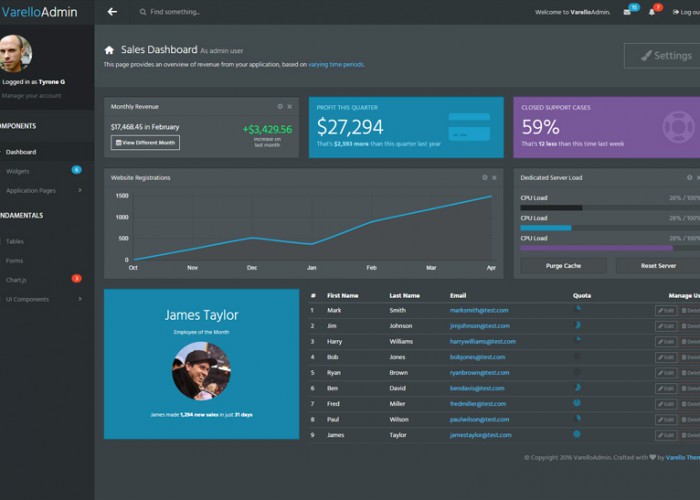Open jimjohnson@test.com email link
Image resolution: width=700 pixels, height=500 pixels.
pos(479,326)
